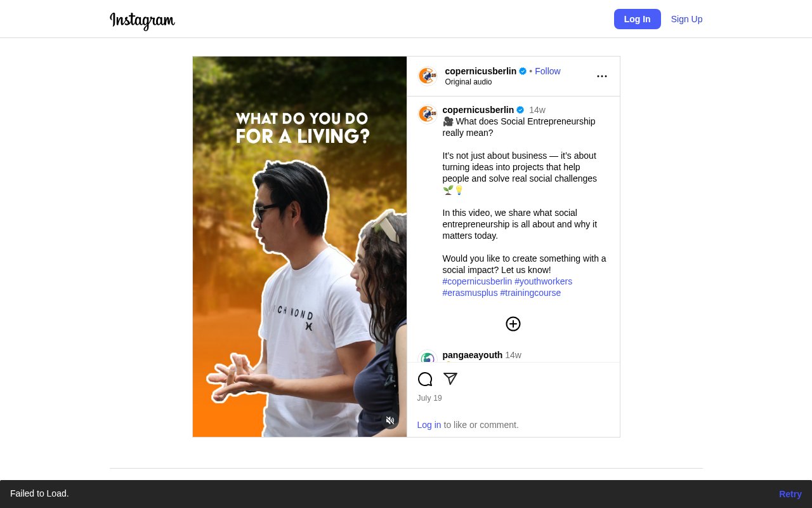Click the Sign Up link
Viewport: 812px width, 508px height.
[x=686, y=19]
